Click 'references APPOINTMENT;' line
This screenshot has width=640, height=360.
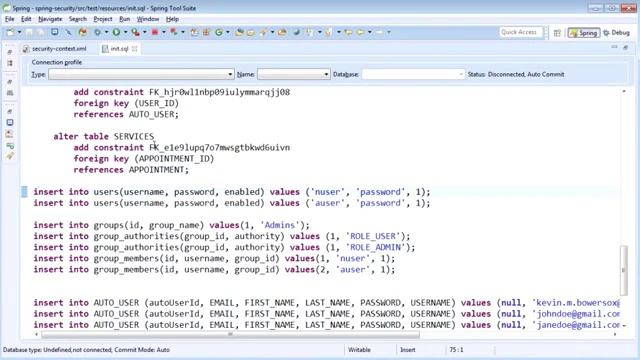coord(131,170)
